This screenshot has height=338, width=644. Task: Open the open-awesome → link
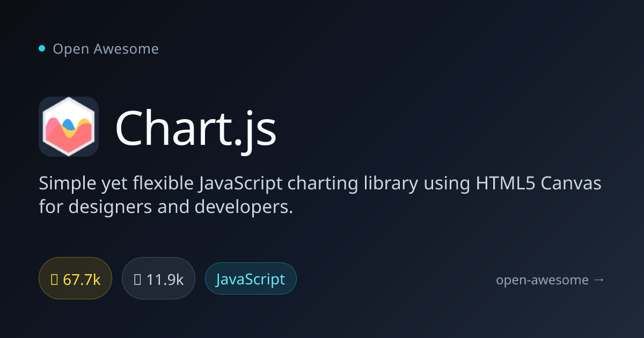[551, 280]
